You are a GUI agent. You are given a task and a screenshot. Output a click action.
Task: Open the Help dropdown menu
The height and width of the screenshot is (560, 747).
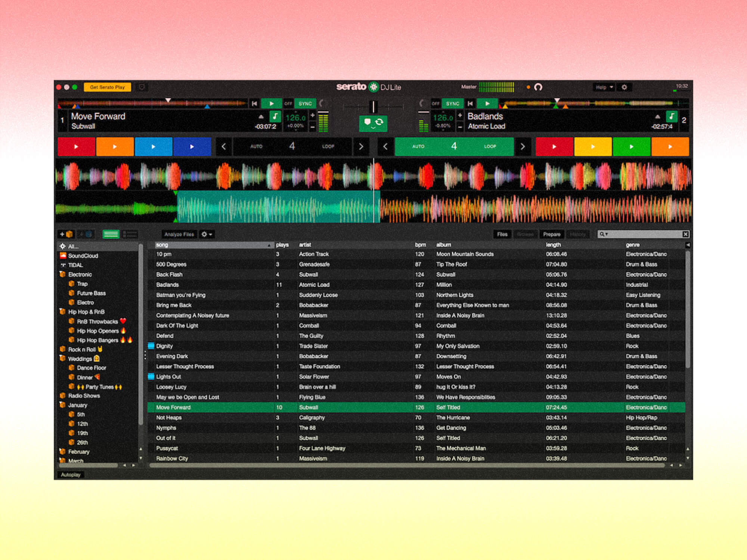point(604,87)
